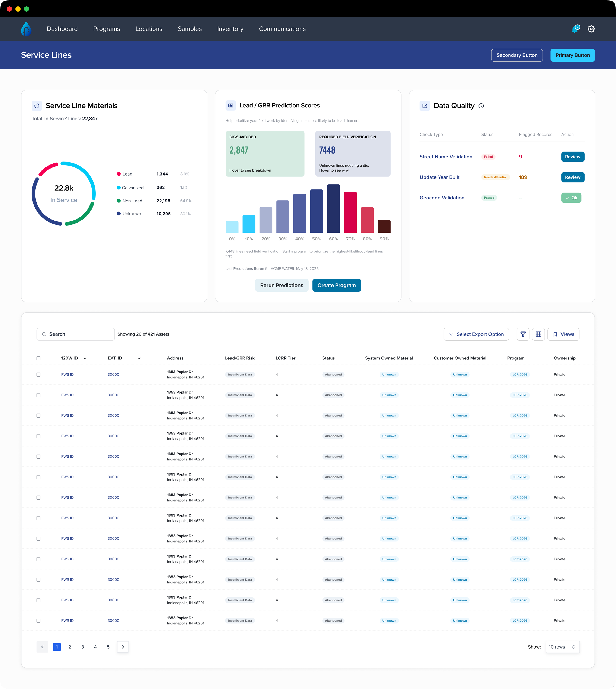Check the last table row checkbox
The image size is (616, 689).
(38, 621)
